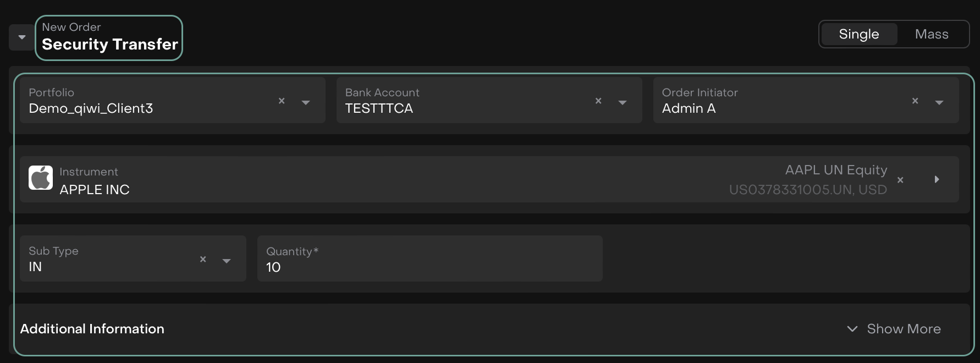Expand the Sub Type dropdown
Image resolution: width=980 pixels, height=363 pixels.
point(227,261)
